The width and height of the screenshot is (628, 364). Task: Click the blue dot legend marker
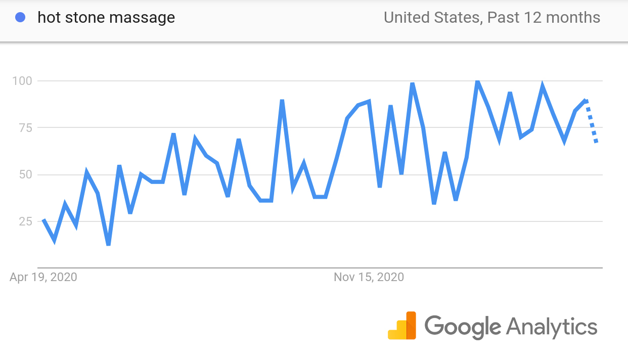(21, 18)
